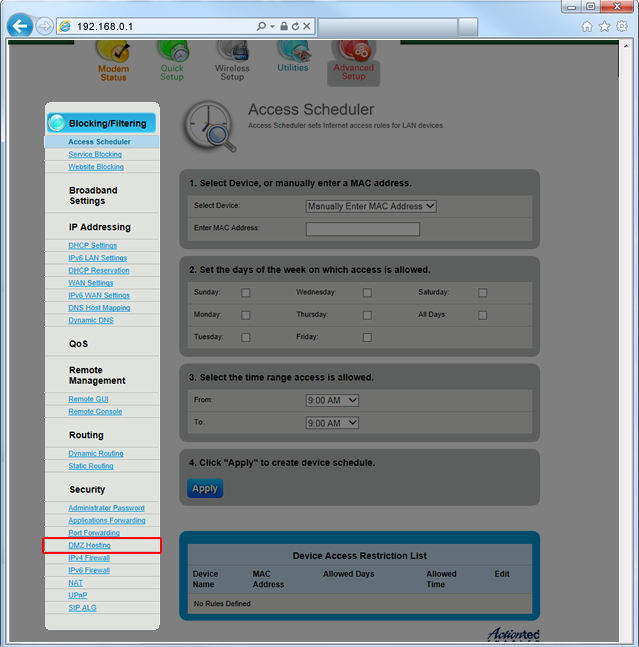
Task: Open the To time dropdown
Action: [x=332, y=423]
